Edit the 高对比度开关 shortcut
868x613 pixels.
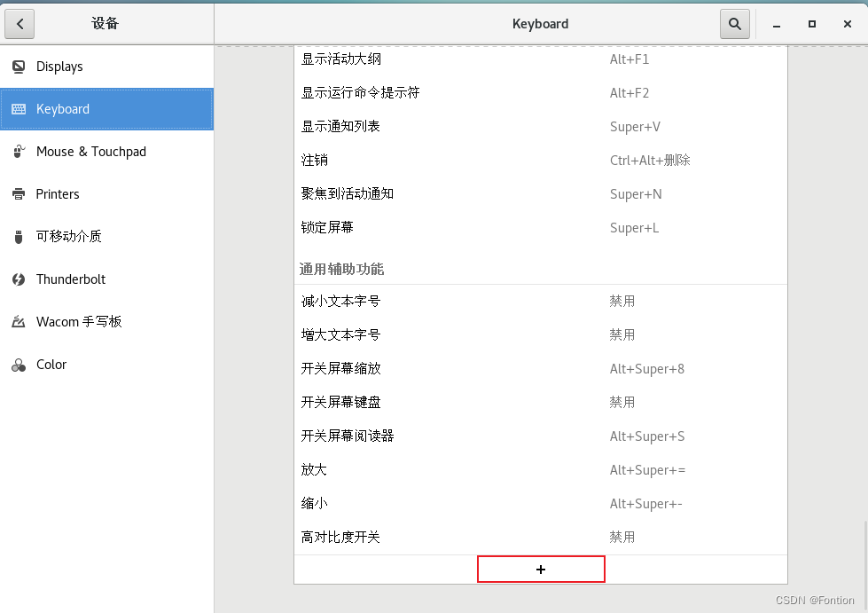pyautogui.click(x=540, y=537)
